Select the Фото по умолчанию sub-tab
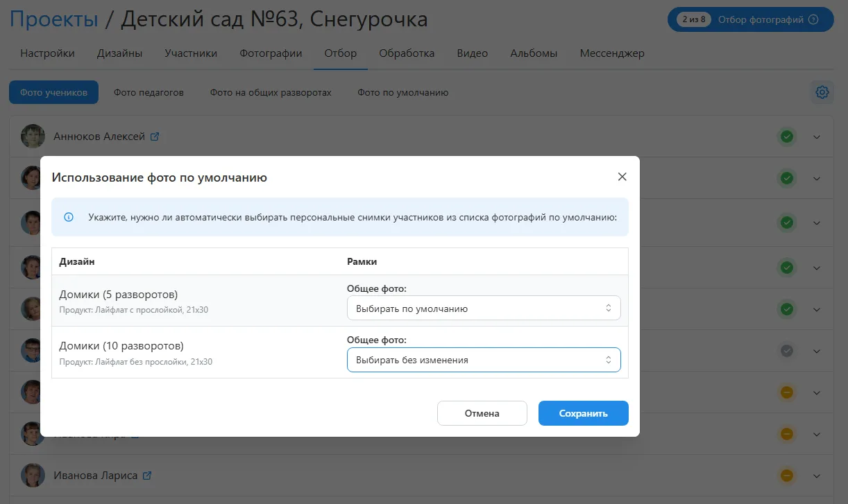848x504 pixels. pyautogui.click(x=403, y=92)
